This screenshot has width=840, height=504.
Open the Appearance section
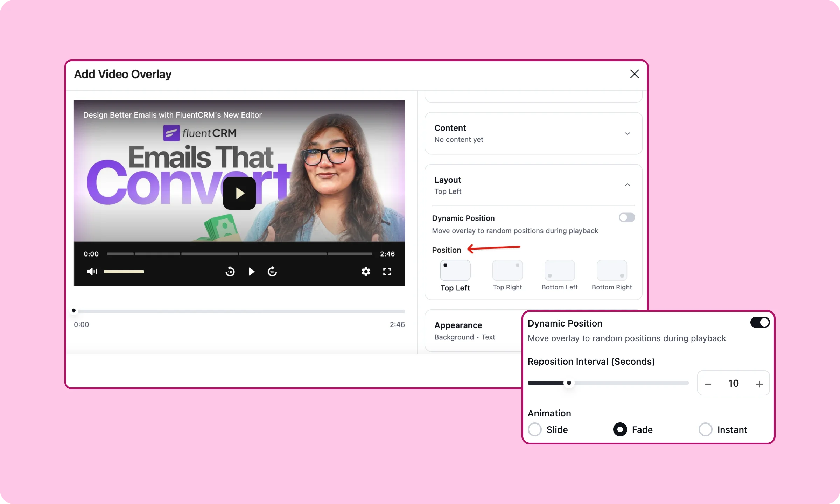(474, 331)
